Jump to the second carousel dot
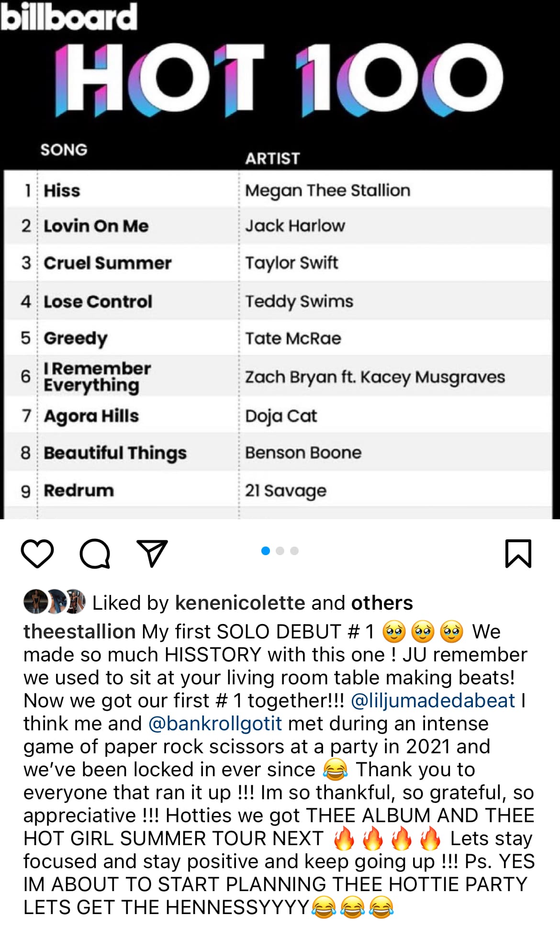560x927 pixels. coord(280,551)
